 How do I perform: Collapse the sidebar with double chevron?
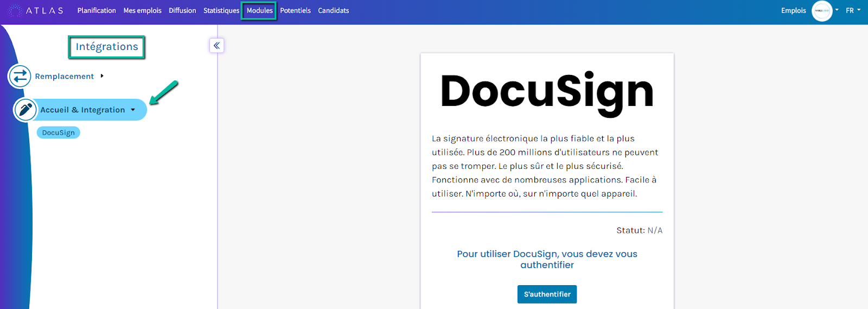point(216,46)
